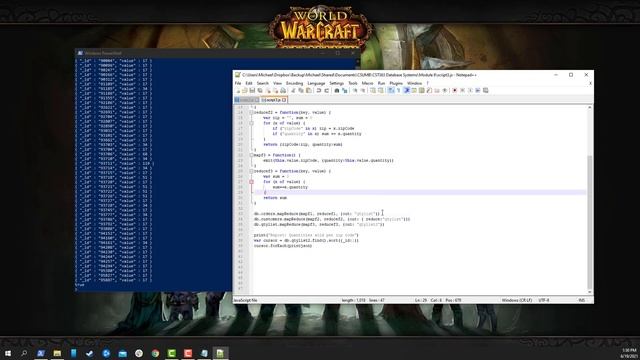Viewport: 640px width, 360px height.
Task: Toggle Show All Characters paragraph icon
Action: click(x=398, y=90)
